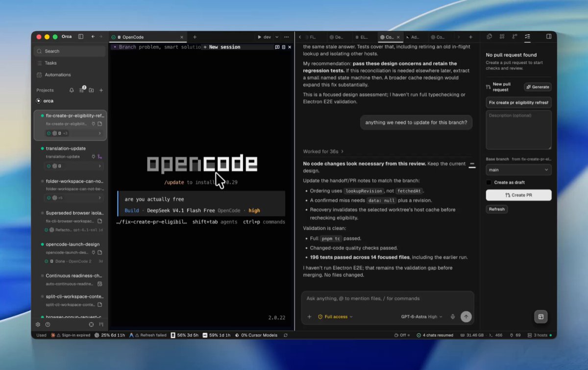
Task: Expand translation-update workspace agents chevron
Action: pyautogui.click(x=99, y=166)
